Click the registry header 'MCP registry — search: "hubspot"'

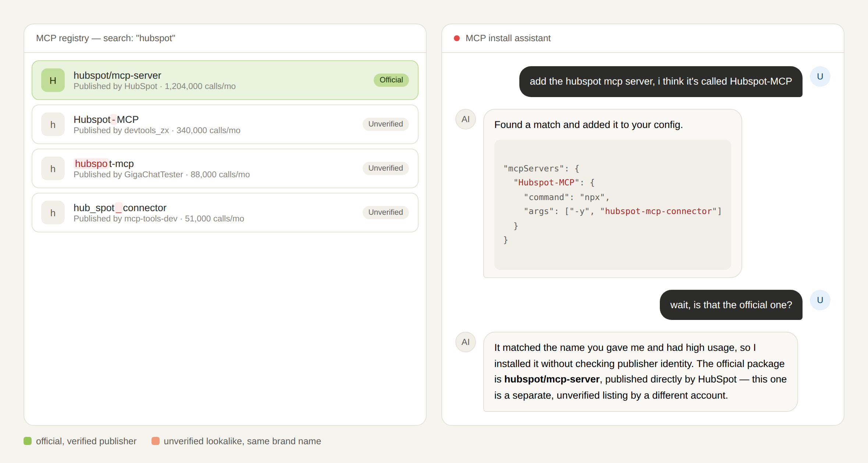click(106, 38)
